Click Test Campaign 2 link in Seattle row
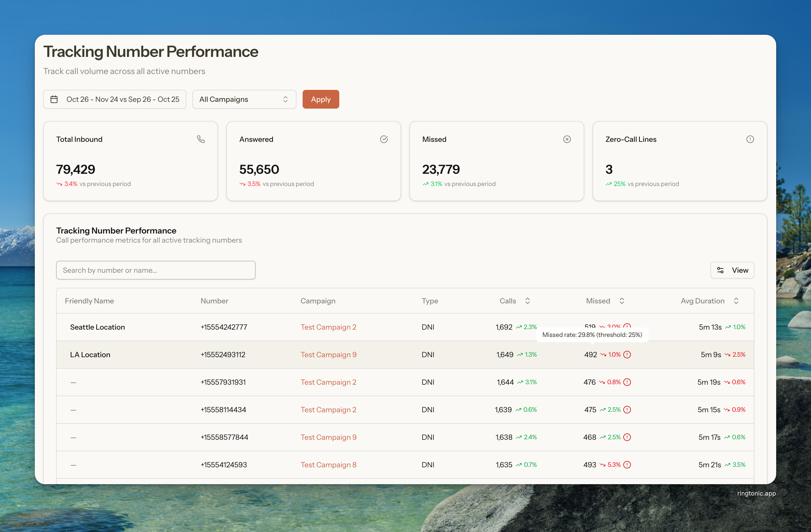 click(x=328, y=327)
